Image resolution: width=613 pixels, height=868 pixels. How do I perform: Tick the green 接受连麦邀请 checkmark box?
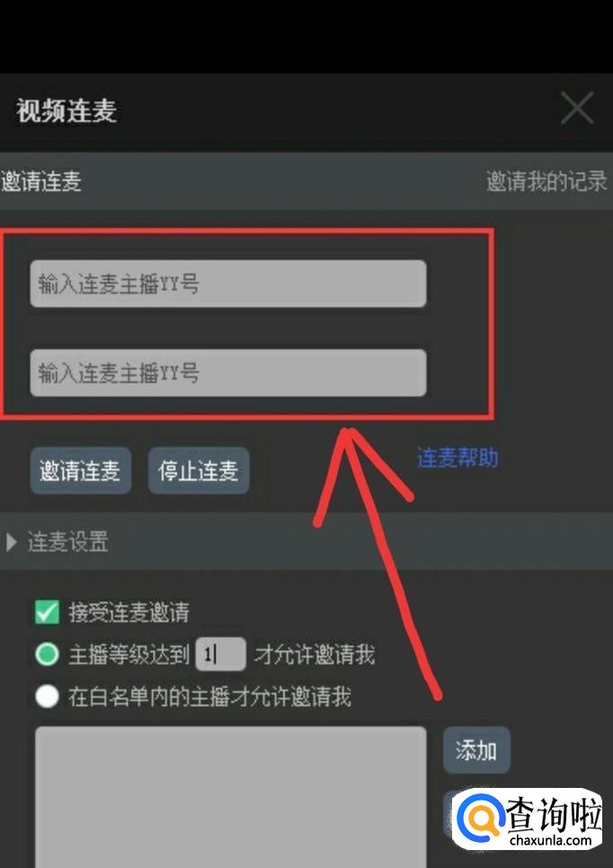47,613
